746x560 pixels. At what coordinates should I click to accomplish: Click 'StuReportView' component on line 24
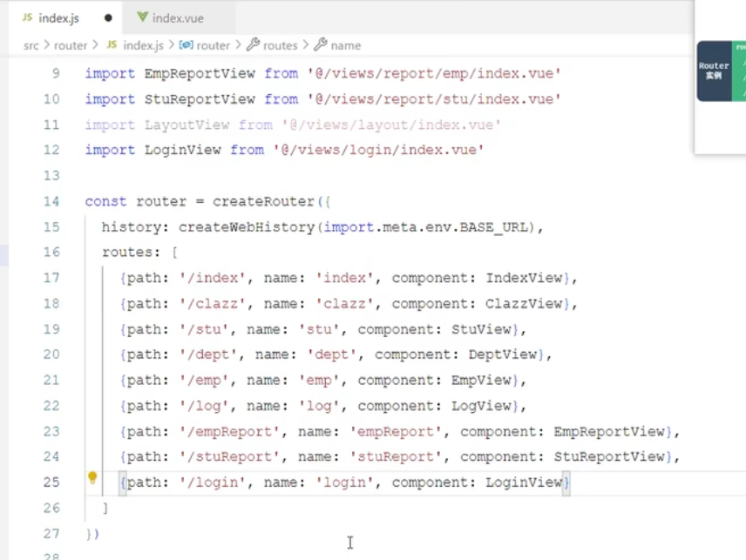(609, 457)
